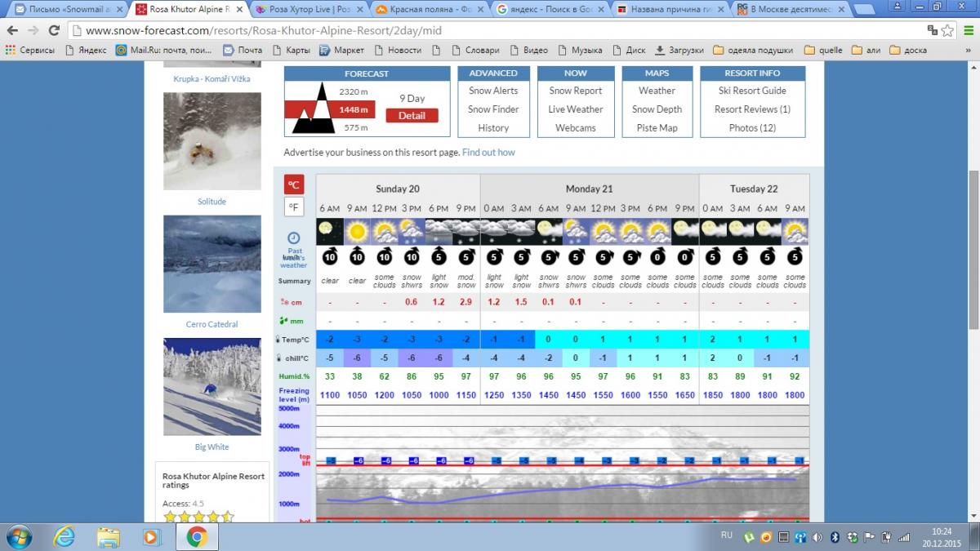
Task: Open the media player taskbar icon
Action: click(x=151, y=537)
